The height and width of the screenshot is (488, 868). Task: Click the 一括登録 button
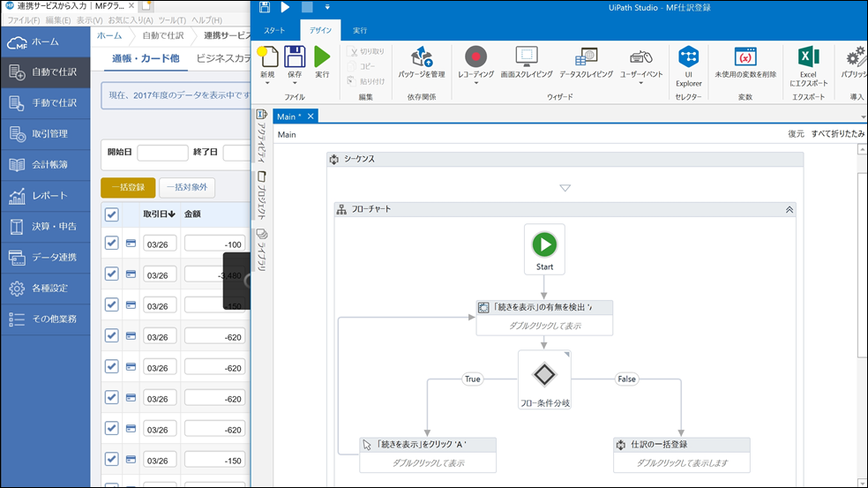coord(128,187)
